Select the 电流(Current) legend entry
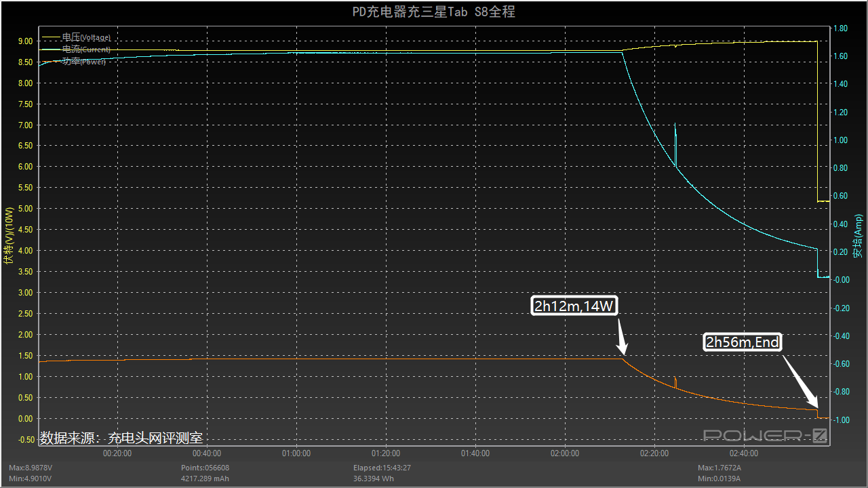This screenshot has height=488, width=868. 76,49
